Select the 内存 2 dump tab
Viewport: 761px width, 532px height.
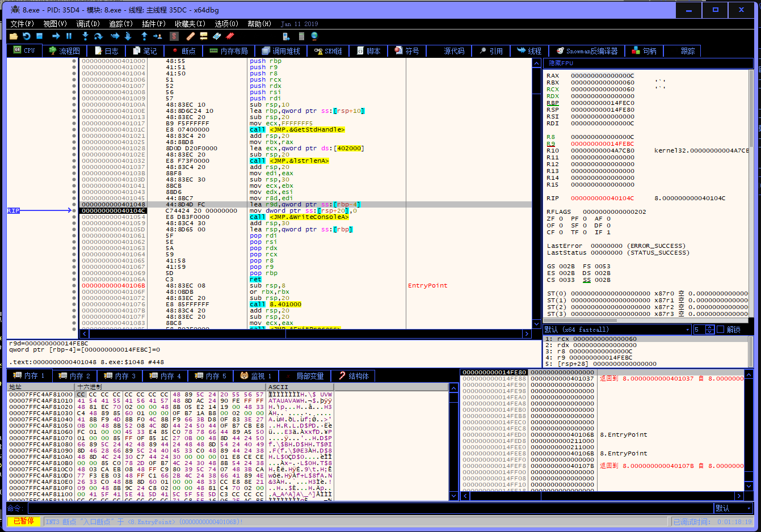pyautogui.click(x=75, y=375)
